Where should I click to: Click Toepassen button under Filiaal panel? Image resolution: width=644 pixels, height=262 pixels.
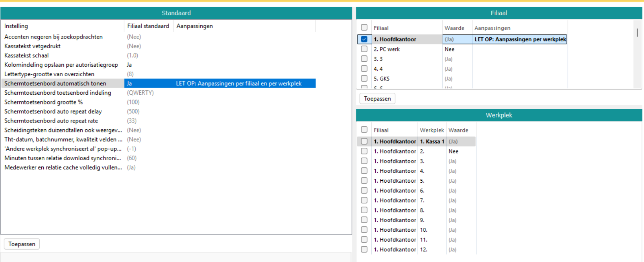[x=377, y=99]
